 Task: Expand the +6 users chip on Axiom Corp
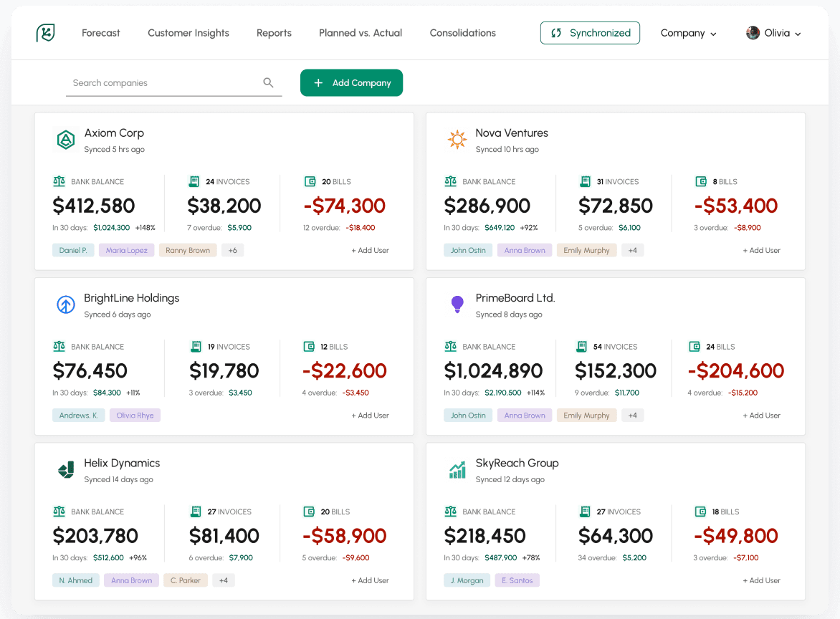pos(232,251)
